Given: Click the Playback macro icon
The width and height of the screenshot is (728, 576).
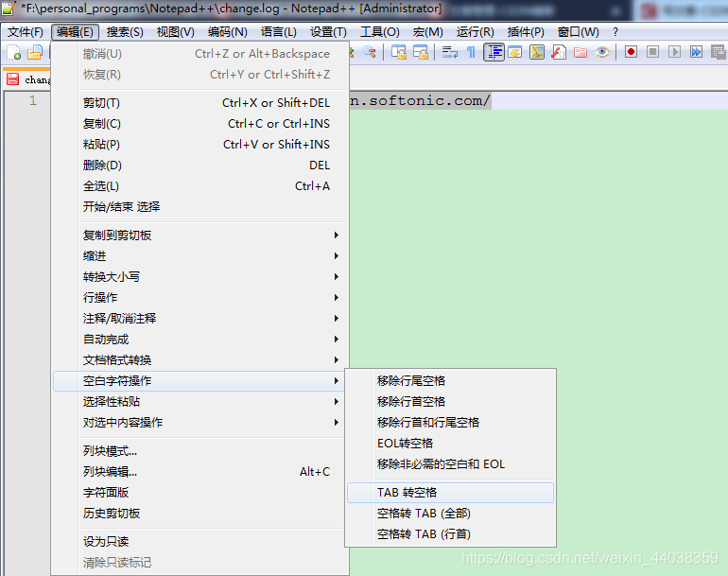Looking at the screenshot, I should pyautogui.click(x=674, y=52).
